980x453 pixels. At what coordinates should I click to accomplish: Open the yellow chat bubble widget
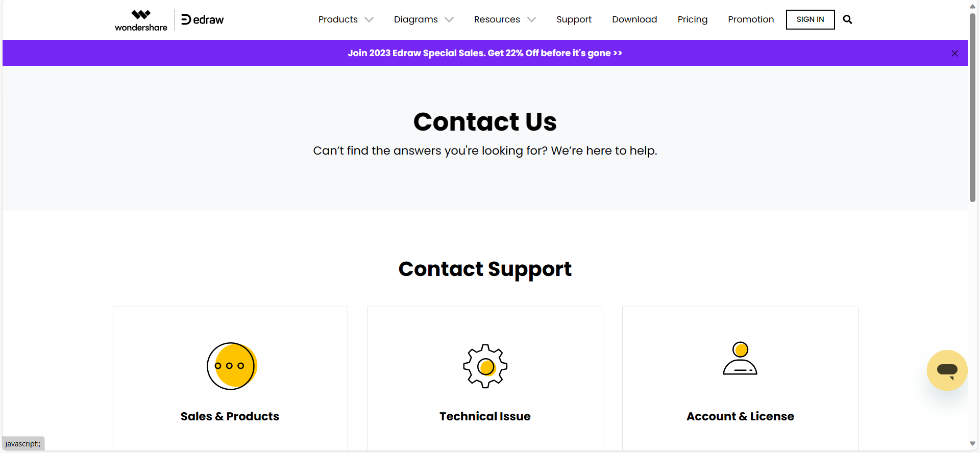(947, 370)
